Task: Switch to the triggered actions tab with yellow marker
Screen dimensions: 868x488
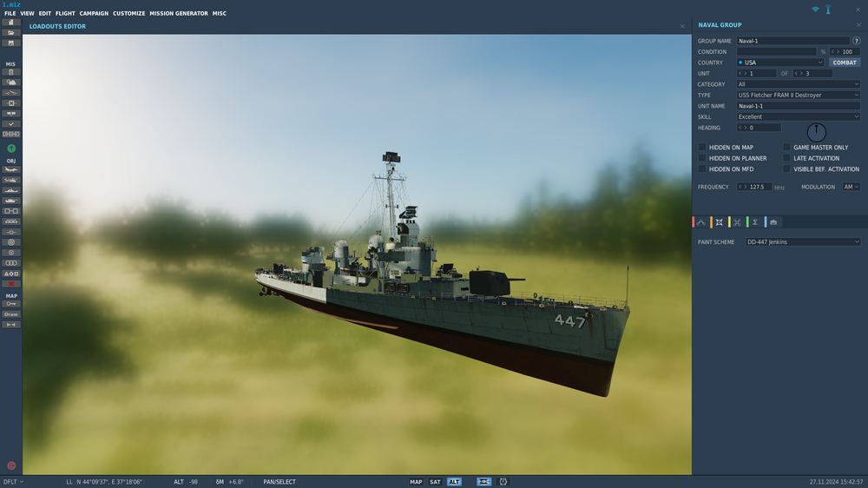Action: 737,222
